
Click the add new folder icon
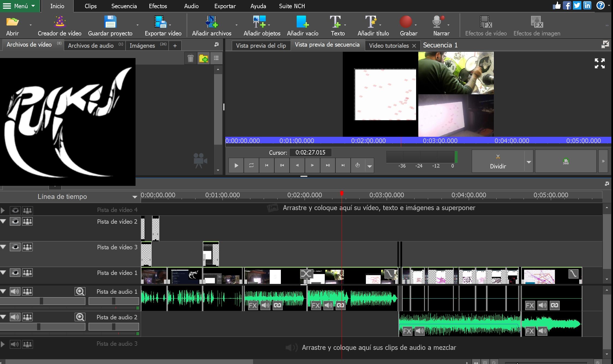click(x=203, y=58)
